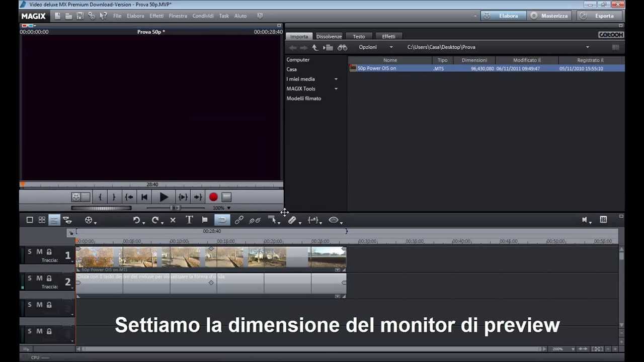Screen dimensions: 644x362
Task: Start recording with the red record button
Action: [213, 198]
